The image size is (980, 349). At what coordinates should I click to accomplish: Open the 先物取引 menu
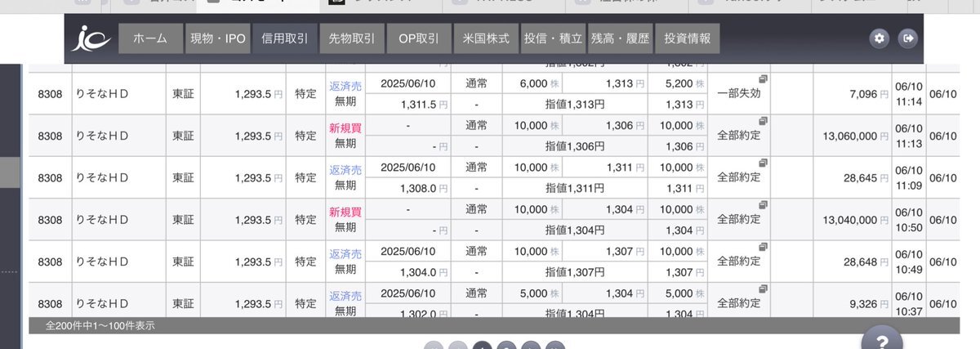click(352, 38)
